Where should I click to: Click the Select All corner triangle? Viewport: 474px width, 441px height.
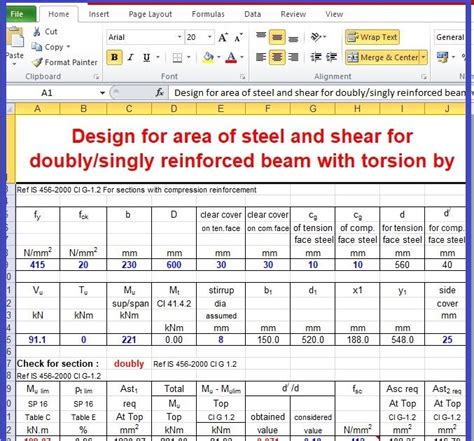tap(10, 108)
